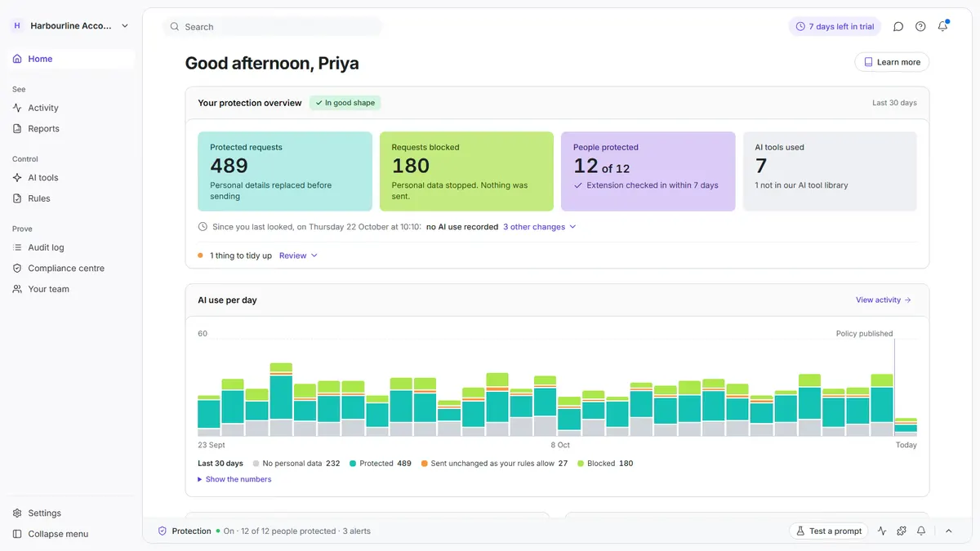The height and width of the screenshot is (551, 980).
Task: Click the Protected teal legend swatch
Action: [x=353, y=464]
